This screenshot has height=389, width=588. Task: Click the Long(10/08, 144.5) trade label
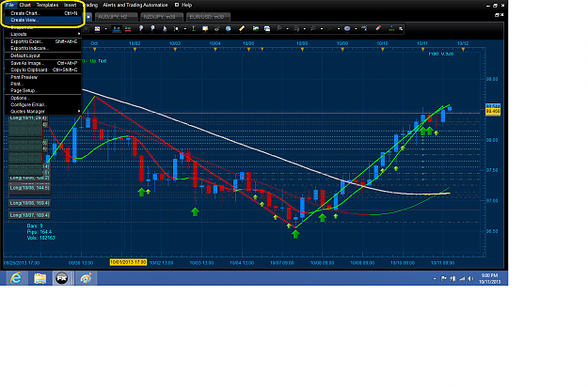29,188
